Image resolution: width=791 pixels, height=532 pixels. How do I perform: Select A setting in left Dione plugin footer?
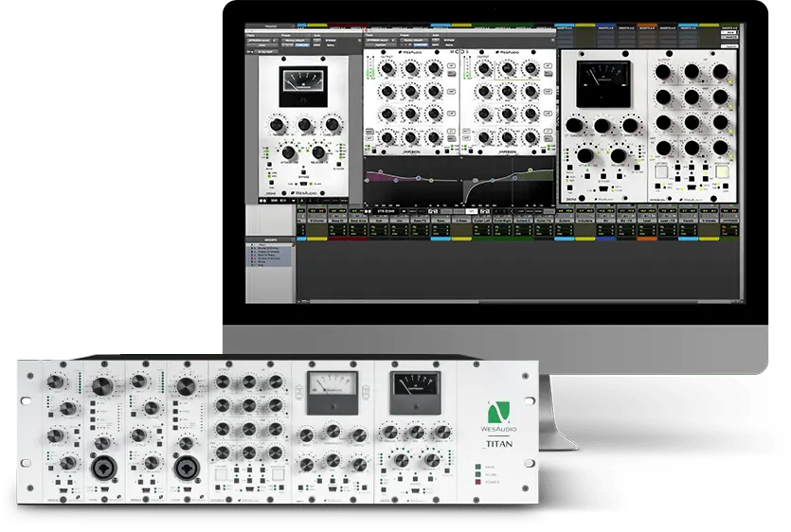tap(301, 201)
